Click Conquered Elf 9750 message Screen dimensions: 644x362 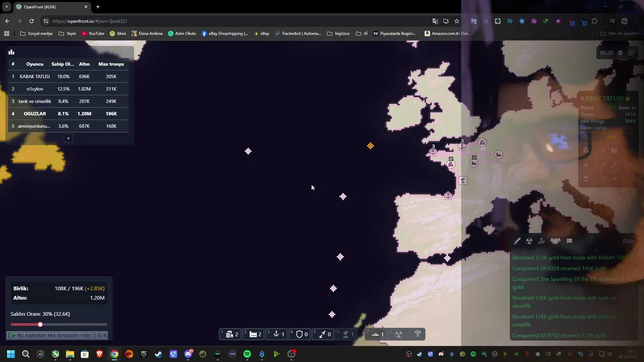click(559, 335)
